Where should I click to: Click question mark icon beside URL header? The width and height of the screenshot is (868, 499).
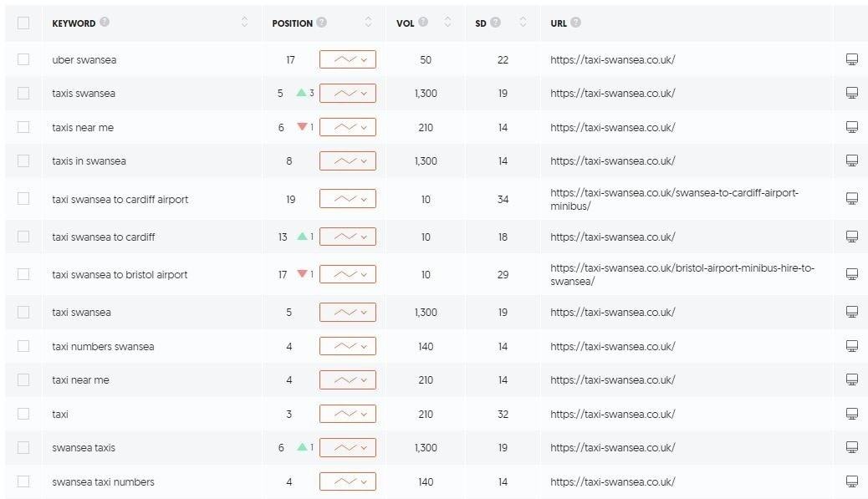pos(575,22)
